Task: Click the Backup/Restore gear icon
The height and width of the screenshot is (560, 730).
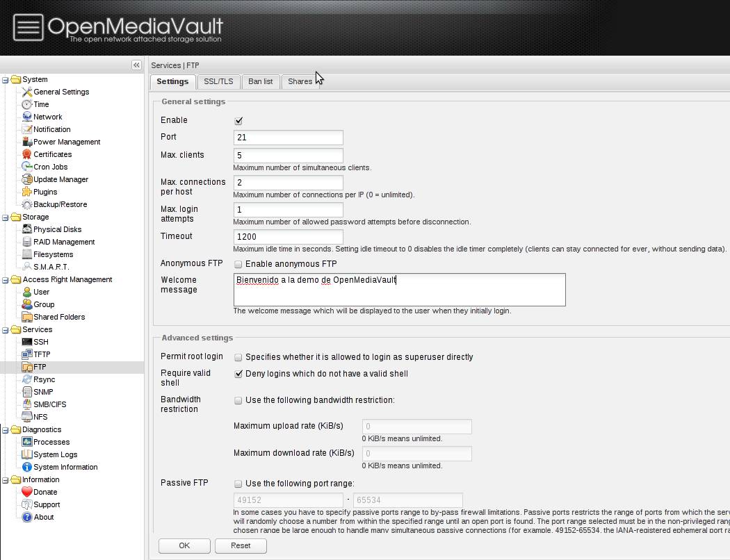Action: 27,205
